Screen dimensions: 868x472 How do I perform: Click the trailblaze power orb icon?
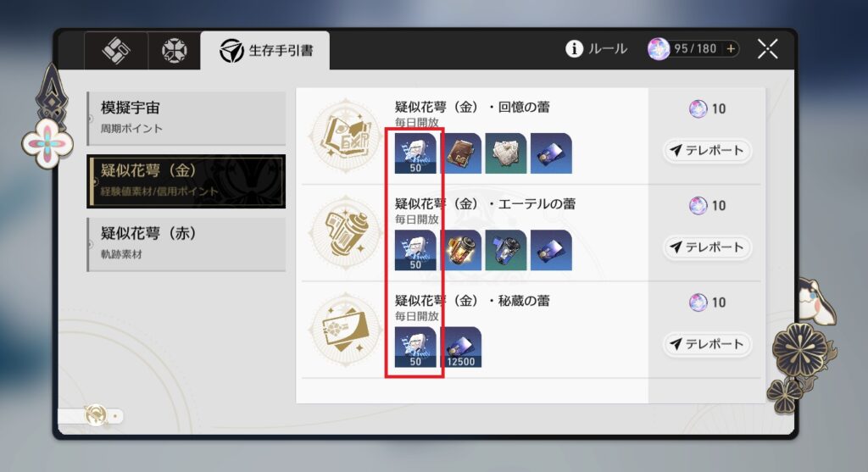[x=658, y=48]
